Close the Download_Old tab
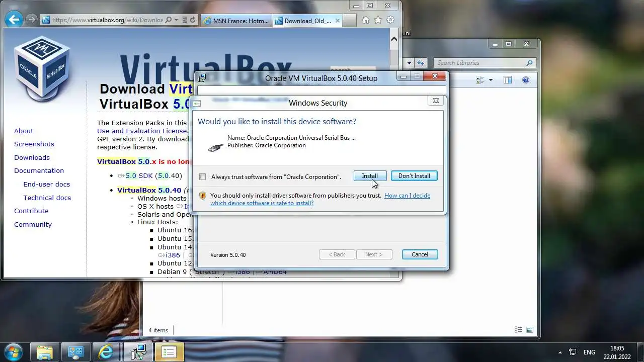 coord(338,21)
